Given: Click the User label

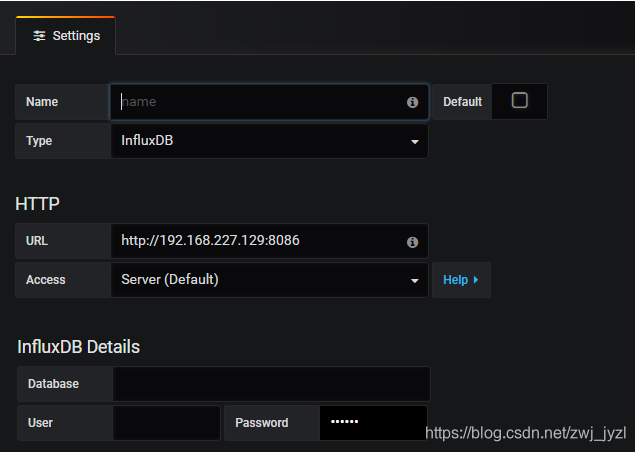Looking at the screenshot, I should (x=40, y=423).
